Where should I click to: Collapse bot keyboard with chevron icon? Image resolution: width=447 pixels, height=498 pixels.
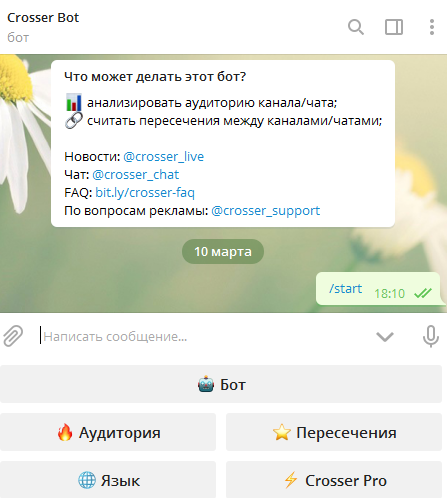385,337
